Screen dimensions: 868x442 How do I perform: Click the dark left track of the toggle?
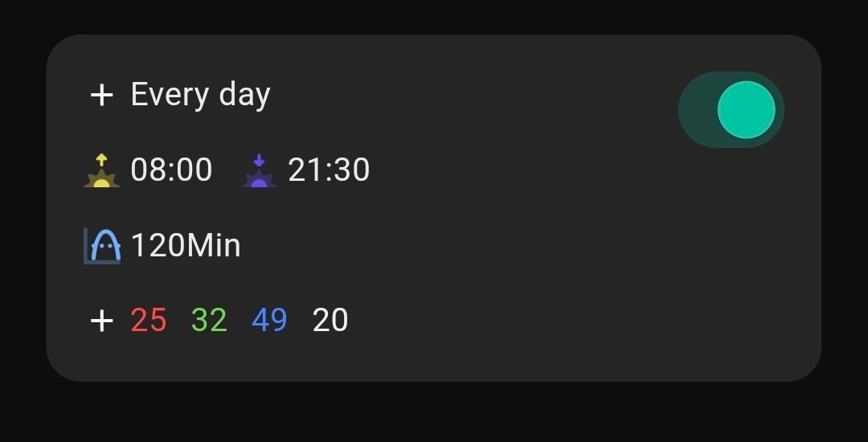(696, 109)
